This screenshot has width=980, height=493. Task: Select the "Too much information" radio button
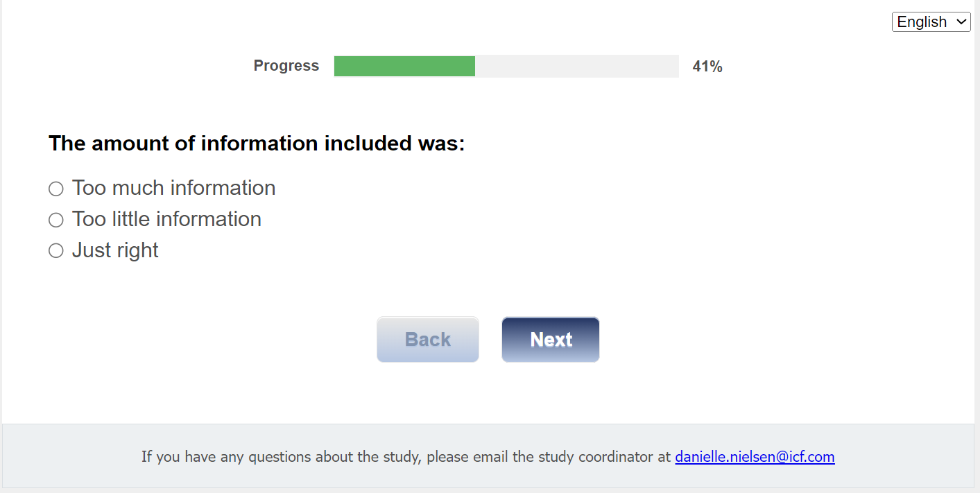click(x=56, y=189)
